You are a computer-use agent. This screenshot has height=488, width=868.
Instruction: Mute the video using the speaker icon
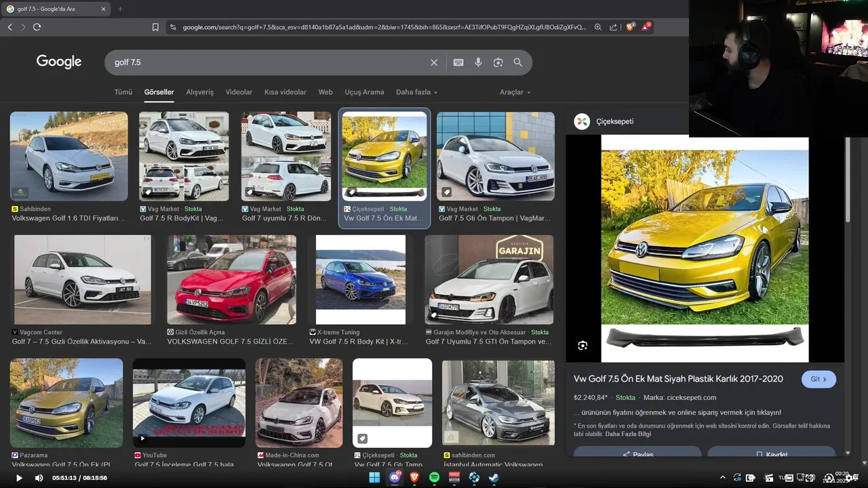39,478
